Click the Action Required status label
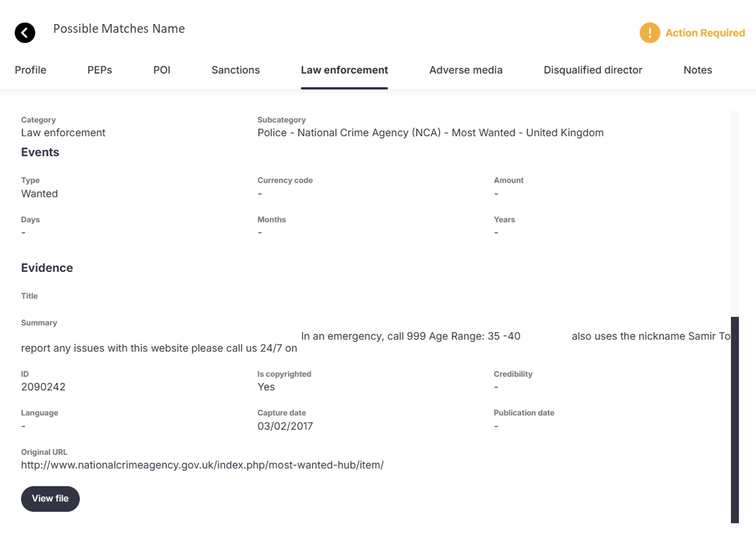 705,33
